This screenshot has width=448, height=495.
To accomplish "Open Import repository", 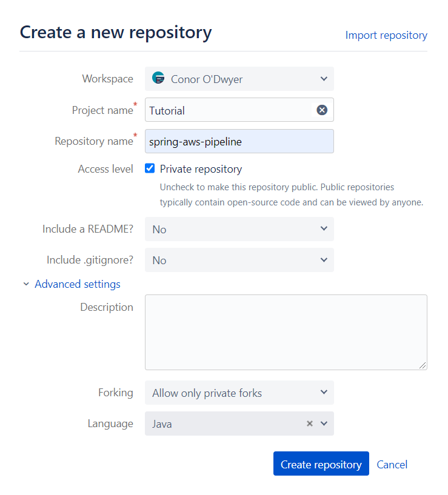I will pyautogui.click(x=386, y=35).
